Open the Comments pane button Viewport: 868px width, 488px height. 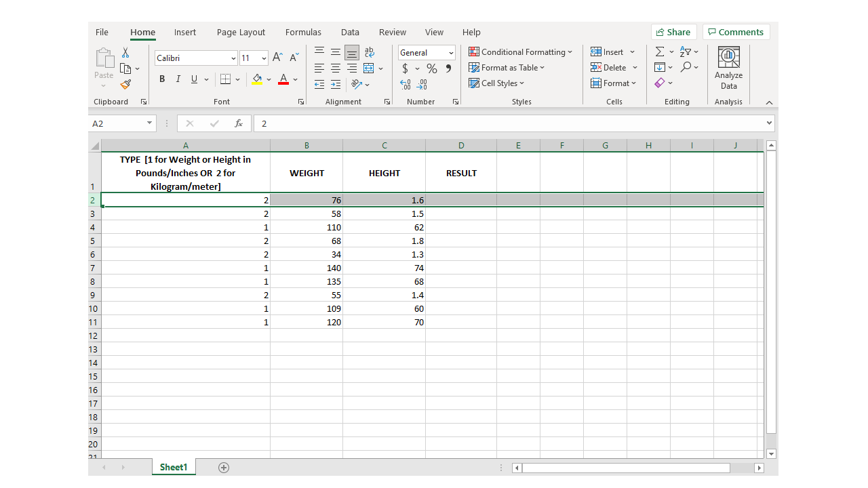click(x=736, y=32)
